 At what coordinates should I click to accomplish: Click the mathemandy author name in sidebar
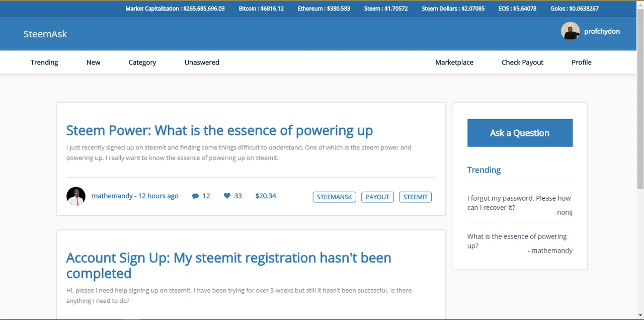tap(550, 251)
